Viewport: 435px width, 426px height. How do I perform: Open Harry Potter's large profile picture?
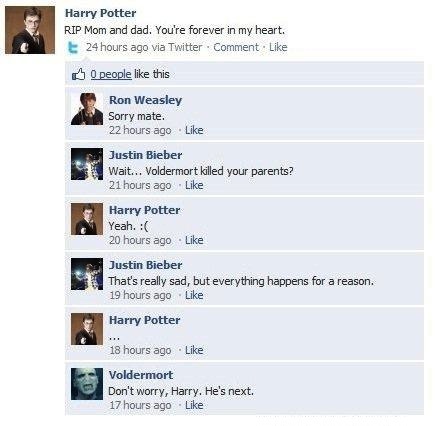[x=30, y=30]
